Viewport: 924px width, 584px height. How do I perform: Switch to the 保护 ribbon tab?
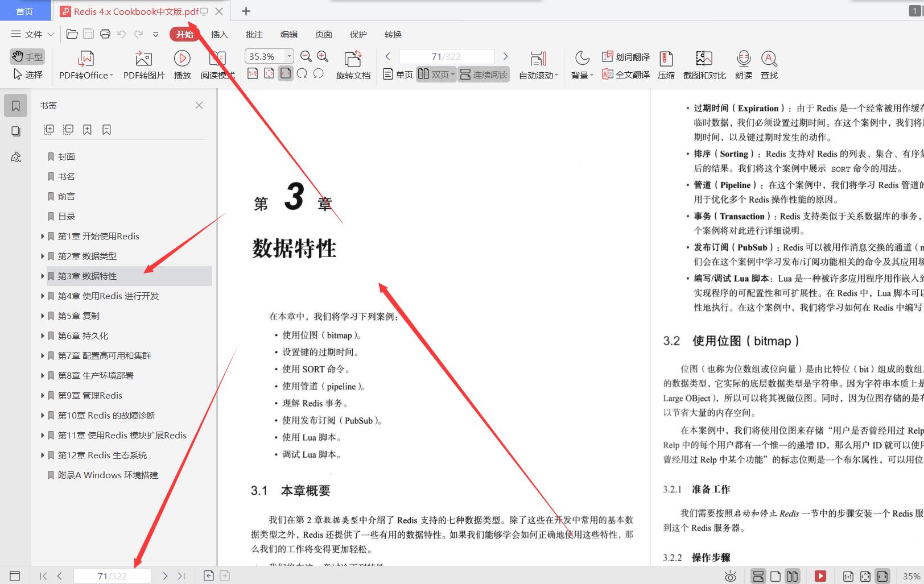click(358, 34)
